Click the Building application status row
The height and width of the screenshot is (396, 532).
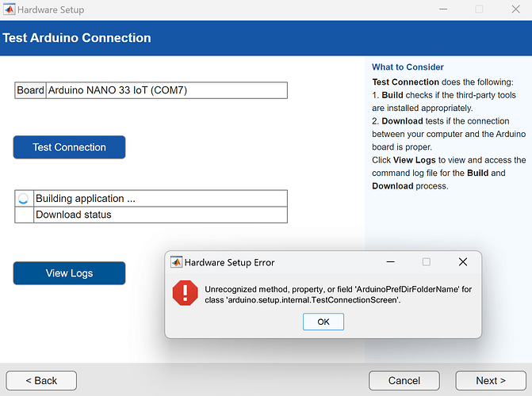[160, 199]
